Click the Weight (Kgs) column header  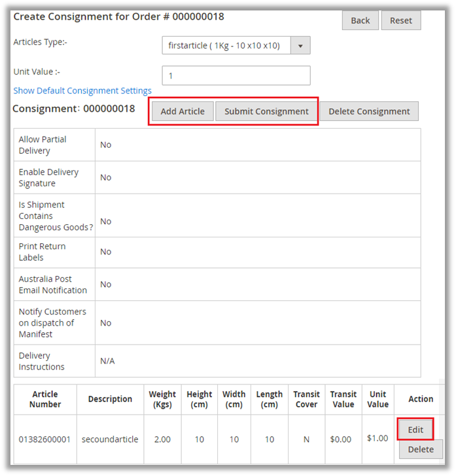(x=162, y=399)
